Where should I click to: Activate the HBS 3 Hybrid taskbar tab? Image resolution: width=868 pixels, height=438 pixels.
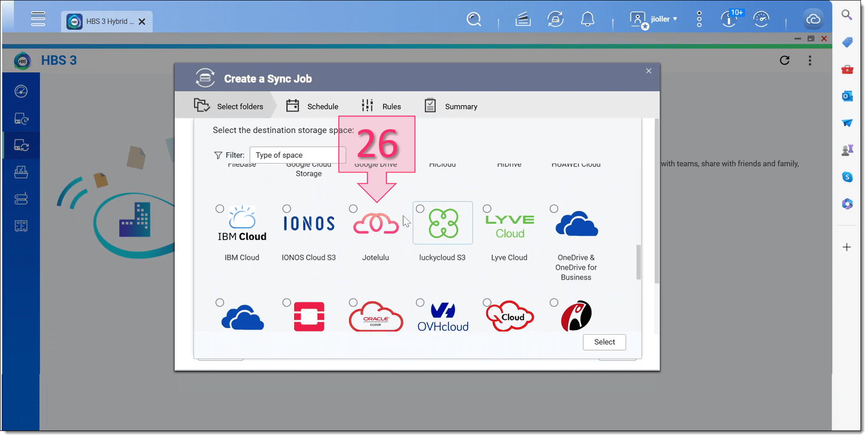[107, 22]
